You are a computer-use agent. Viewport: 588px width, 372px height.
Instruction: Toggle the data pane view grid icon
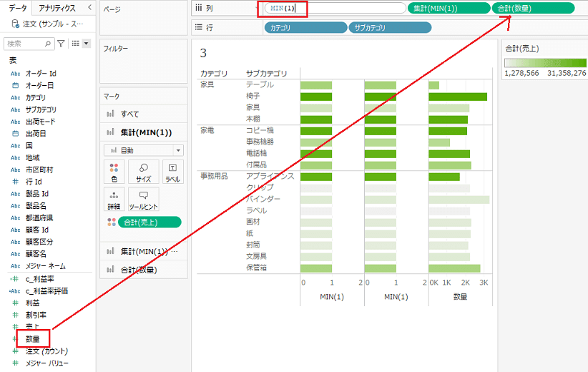click(76, 44)
